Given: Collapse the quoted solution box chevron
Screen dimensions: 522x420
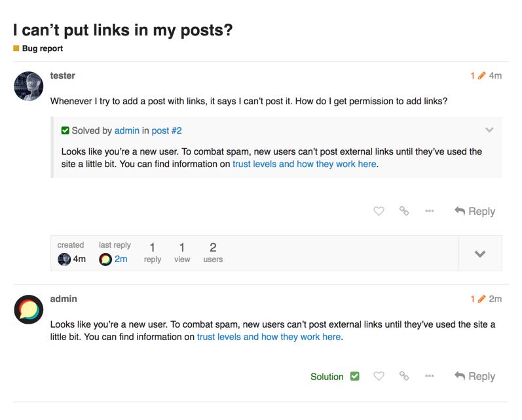Looking at the screenshot, I should [489, 130].
